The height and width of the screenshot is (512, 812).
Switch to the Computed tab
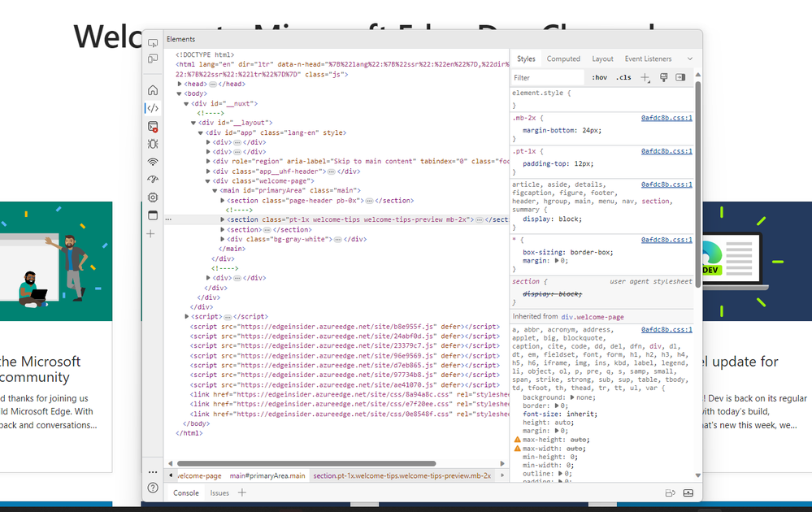[563, 59]
